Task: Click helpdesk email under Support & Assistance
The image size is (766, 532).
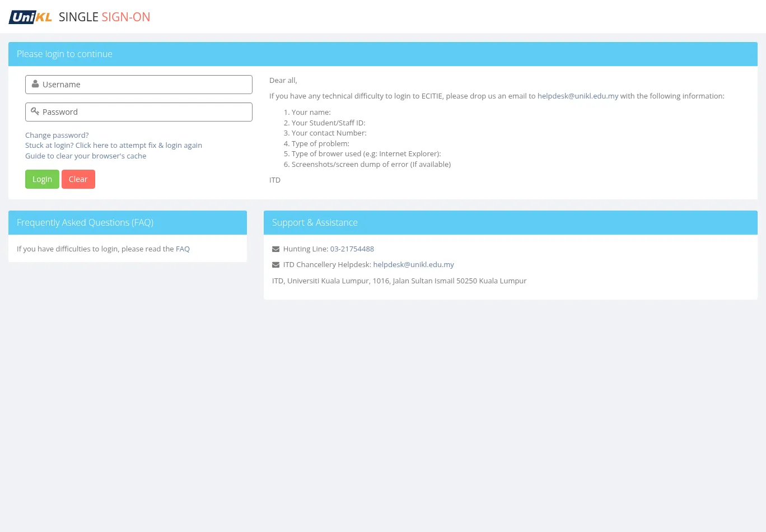Action: tap(413, 265)
